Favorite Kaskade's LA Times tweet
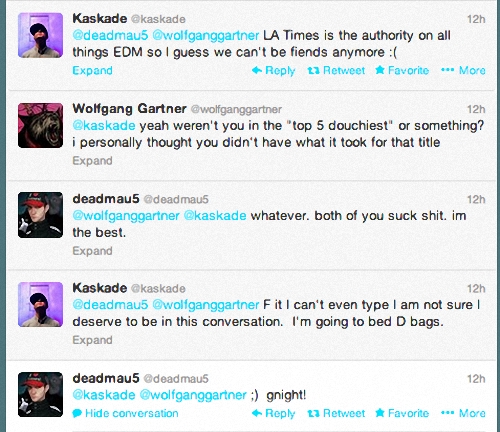 pos(402,71)
